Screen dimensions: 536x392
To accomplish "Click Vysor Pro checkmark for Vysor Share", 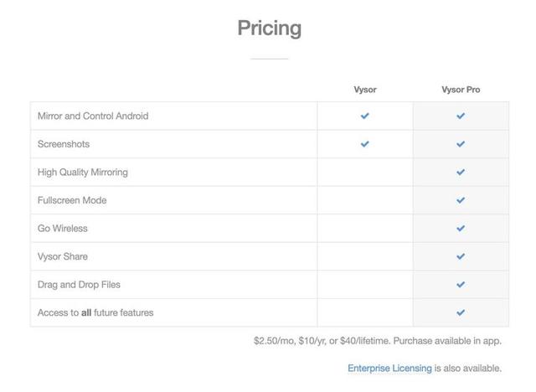I will coord(460,256).
